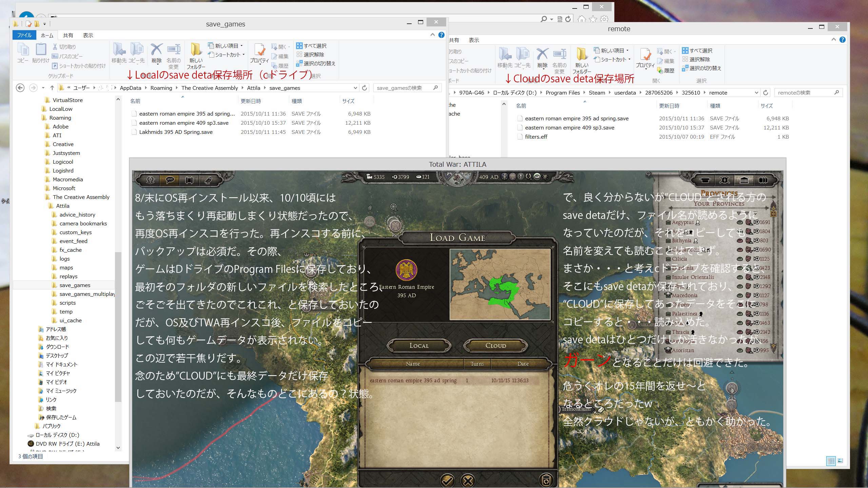
Task: Open the AVE advisor speech icon in Attila
Action: (170, 180)
